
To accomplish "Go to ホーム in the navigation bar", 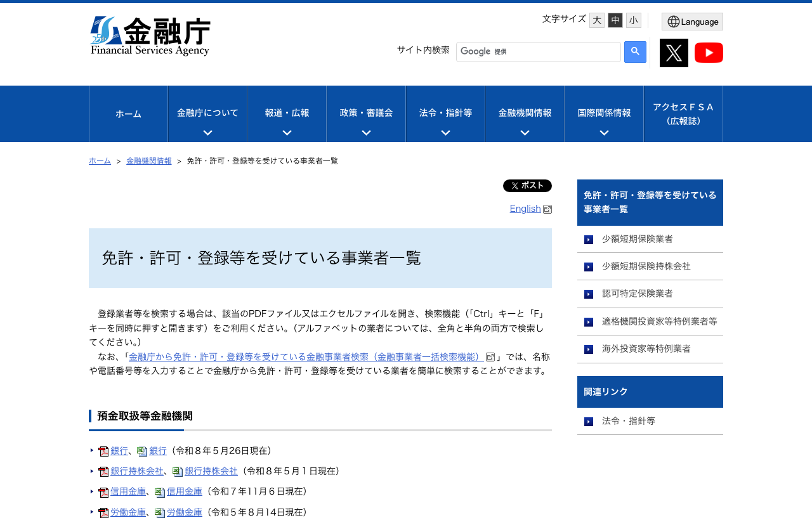I will coord(128,114).
